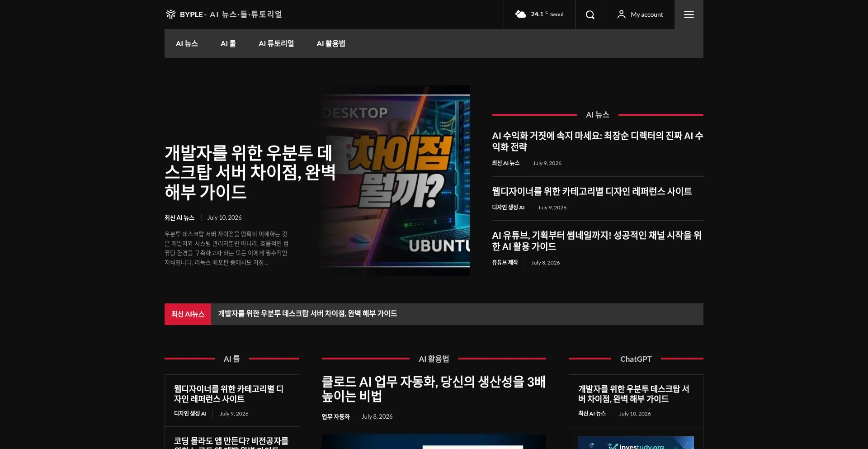The width and height of the screenshot is (868, 449).
Task: Open the AI 뉴스 menu item
Action: pos(187,43)
